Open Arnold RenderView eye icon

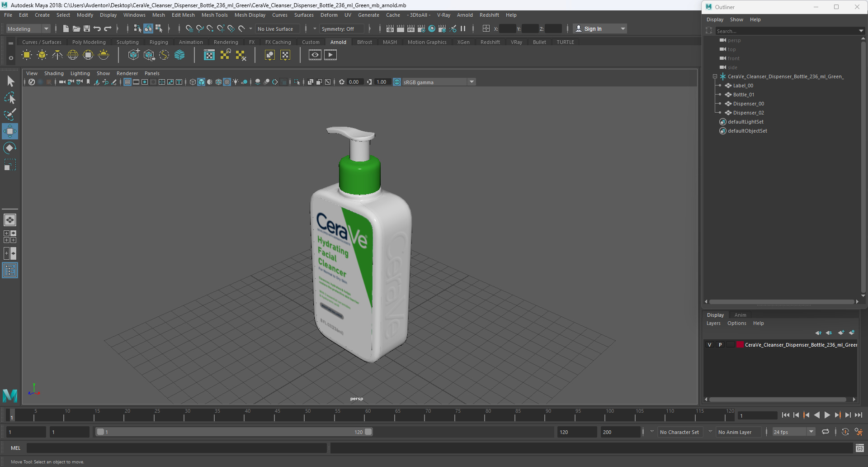(315, 55)
